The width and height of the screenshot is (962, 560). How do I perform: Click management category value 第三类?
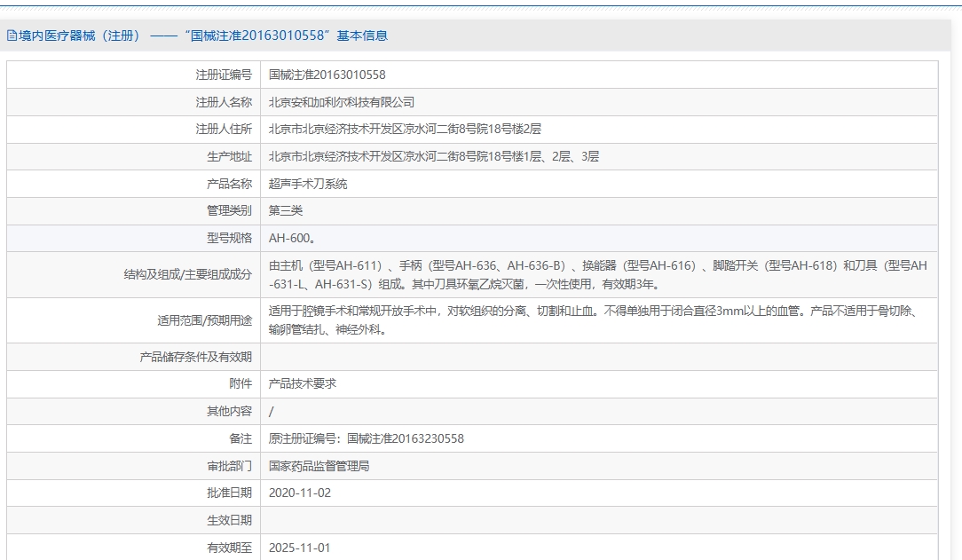coord(286,210)
